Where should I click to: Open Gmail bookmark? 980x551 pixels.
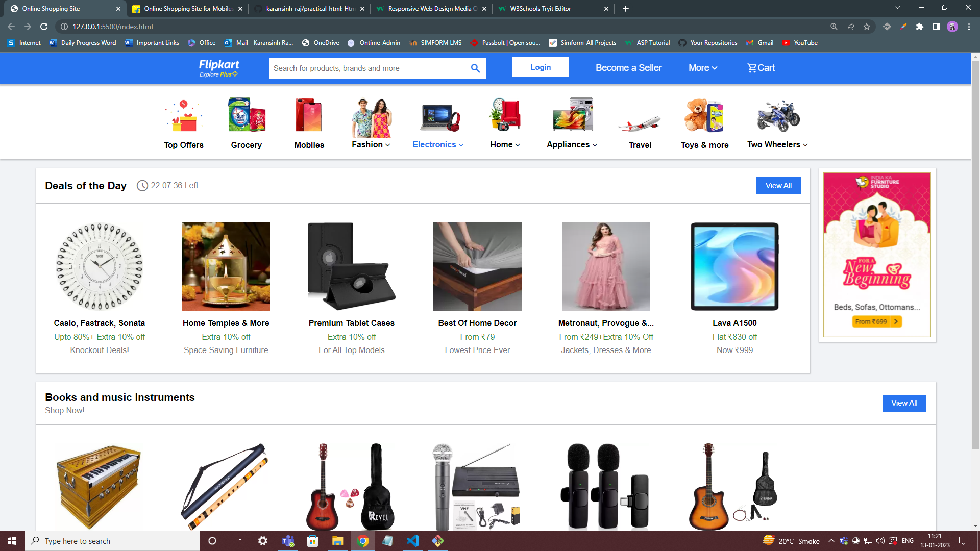[x=759, y=43]
